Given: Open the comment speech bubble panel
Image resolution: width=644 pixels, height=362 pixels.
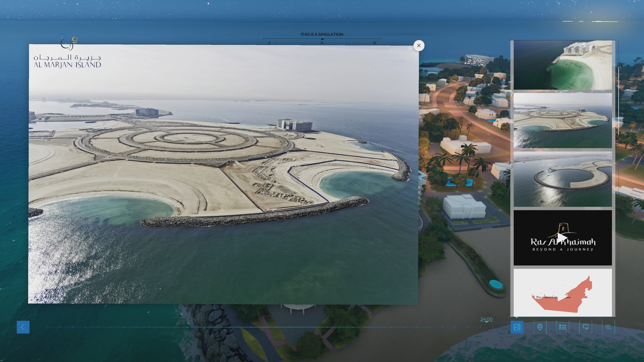Looking at the screenshot, I should pyautogui.click(x=585, y=327).
